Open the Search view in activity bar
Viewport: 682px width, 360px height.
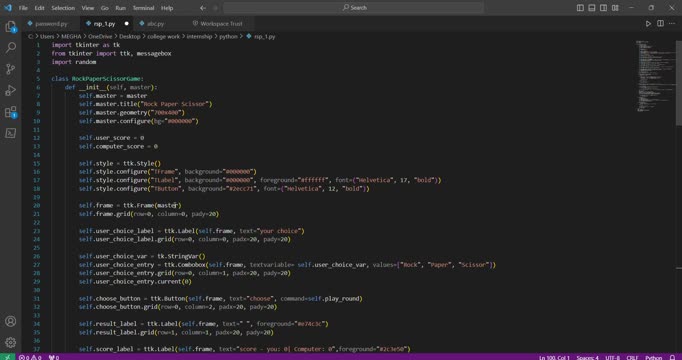tap(10, 47)
